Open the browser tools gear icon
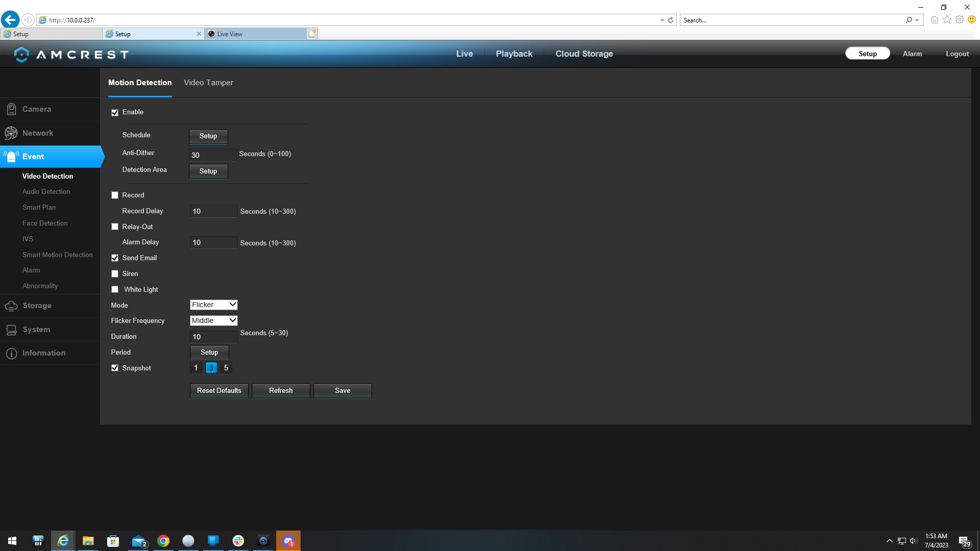This screenshot has width=980, height=551. (960, 20)
